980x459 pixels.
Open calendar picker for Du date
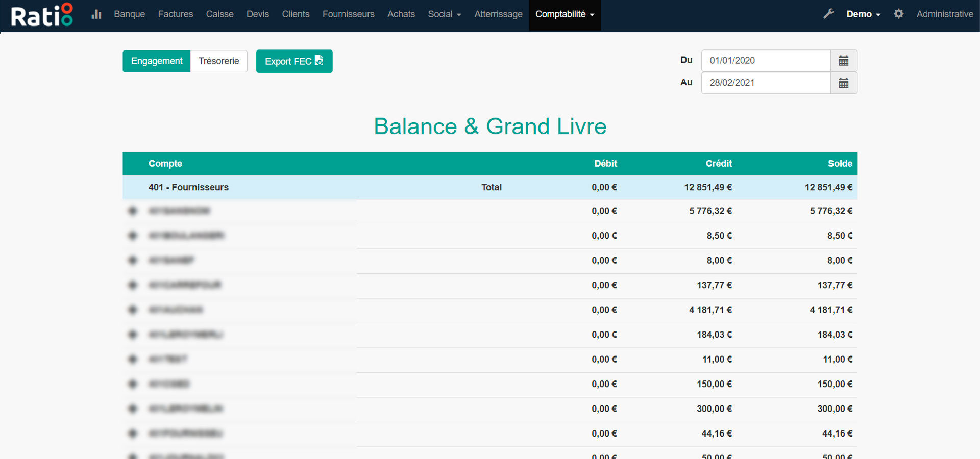click(x=844, y=61)
